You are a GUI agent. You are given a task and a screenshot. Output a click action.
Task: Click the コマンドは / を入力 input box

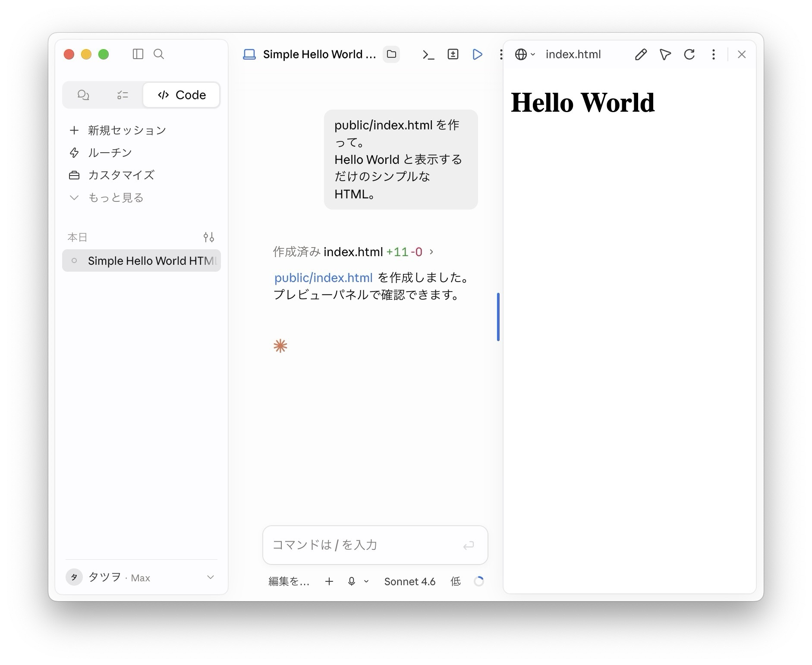tap(375, 545)
